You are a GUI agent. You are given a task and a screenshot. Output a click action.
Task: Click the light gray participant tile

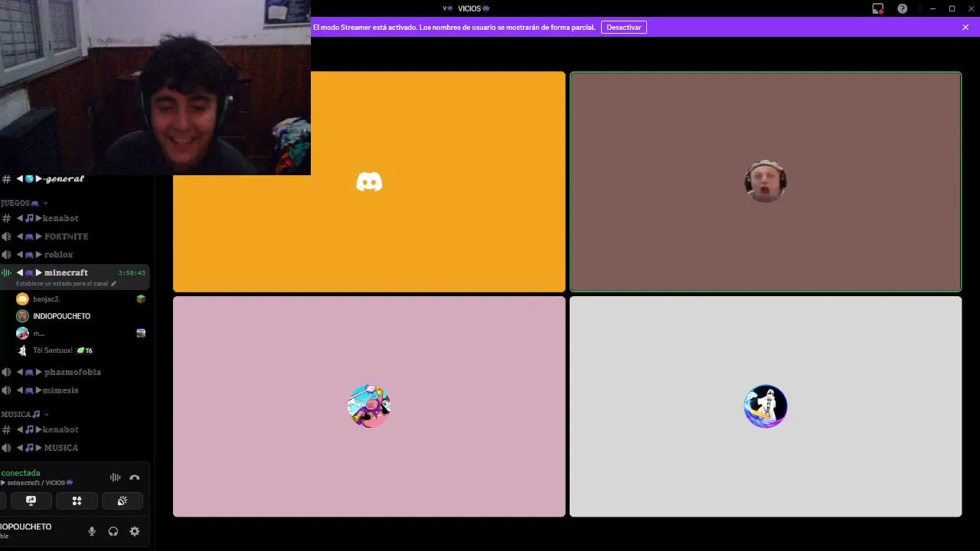(x=766, y=406)
